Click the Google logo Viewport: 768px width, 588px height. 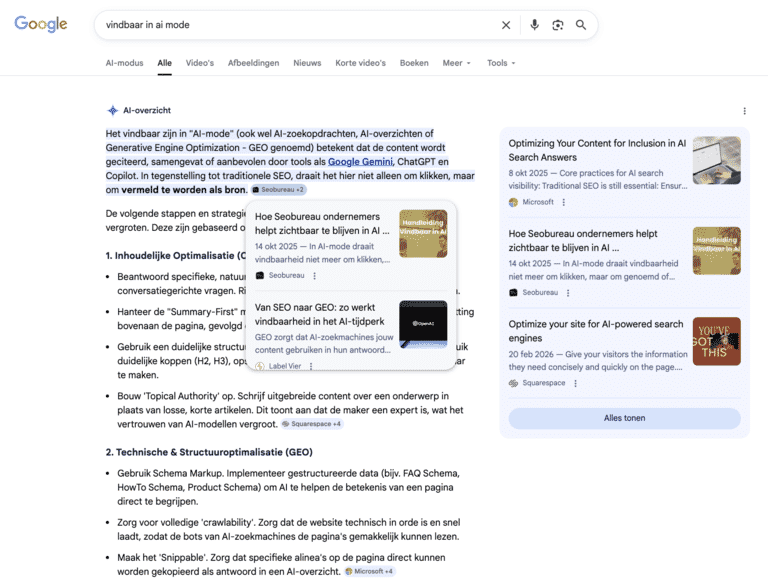pos(41,25)
